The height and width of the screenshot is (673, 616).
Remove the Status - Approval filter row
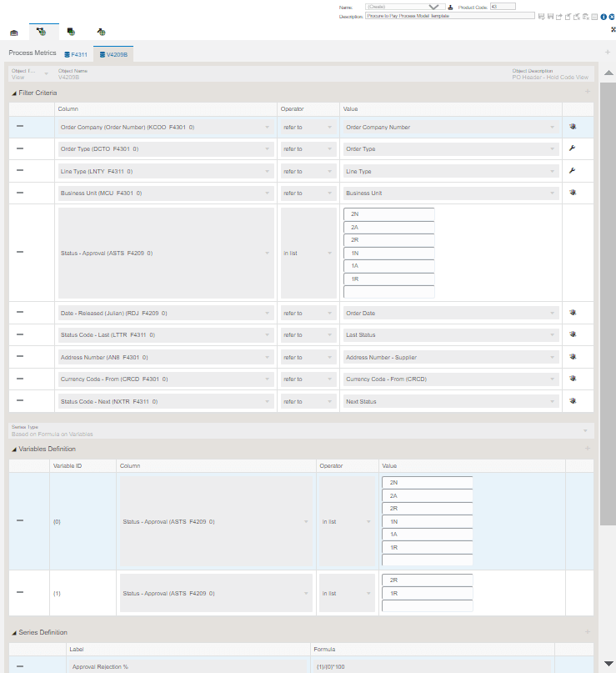point(20,252)
